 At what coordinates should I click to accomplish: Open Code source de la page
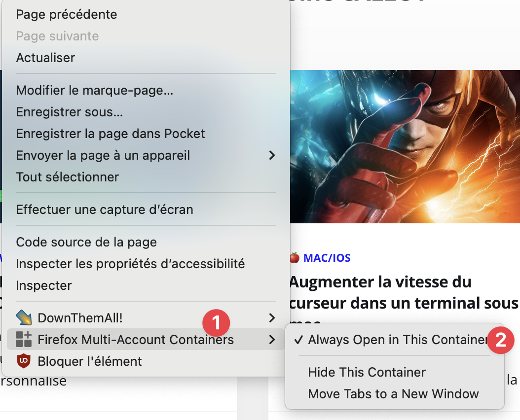point(86,242)
